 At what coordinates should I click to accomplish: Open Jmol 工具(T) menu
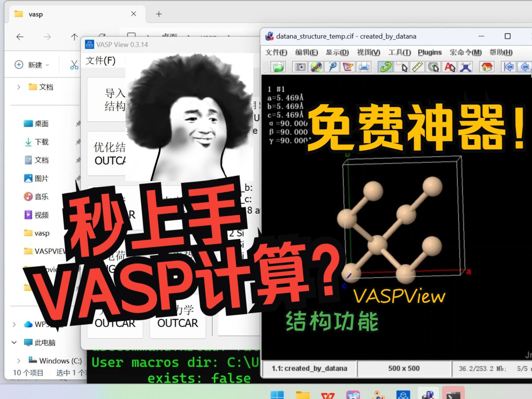pyautogui.click(x=399, y=52)
